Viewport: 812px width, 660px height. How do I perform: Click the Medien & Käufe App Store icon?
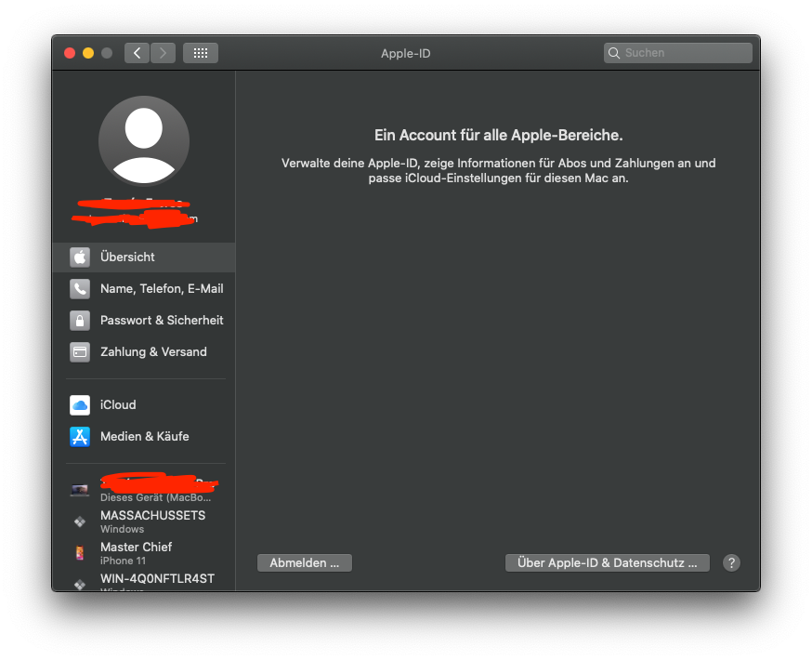(79, 436)
